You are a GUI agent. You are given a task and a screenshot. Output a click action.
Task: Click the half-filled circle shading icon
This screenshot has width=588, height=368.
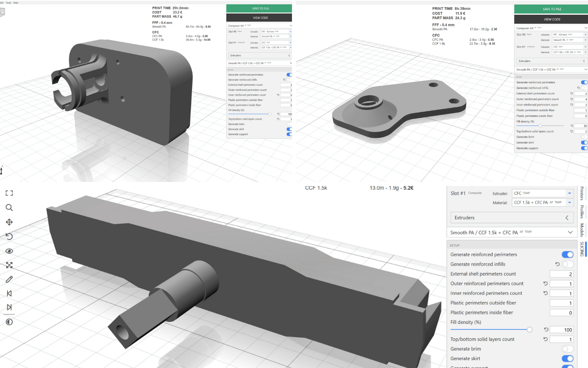tap(9, 322)
